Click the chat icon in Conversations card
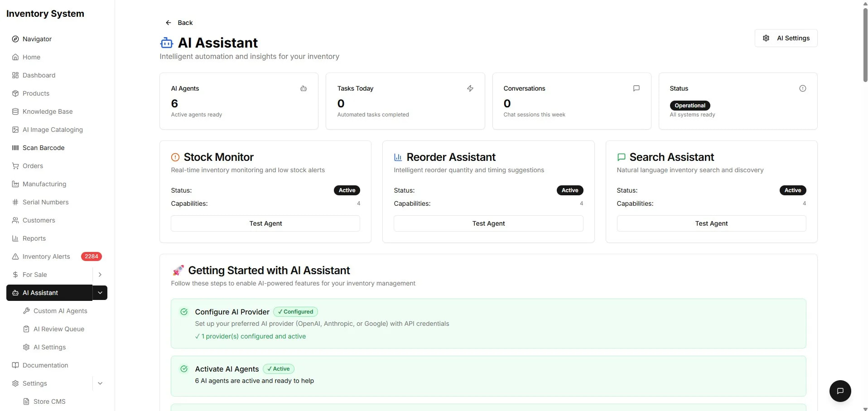Viewport: 868px width, 411px height. (x=637, y=88)
